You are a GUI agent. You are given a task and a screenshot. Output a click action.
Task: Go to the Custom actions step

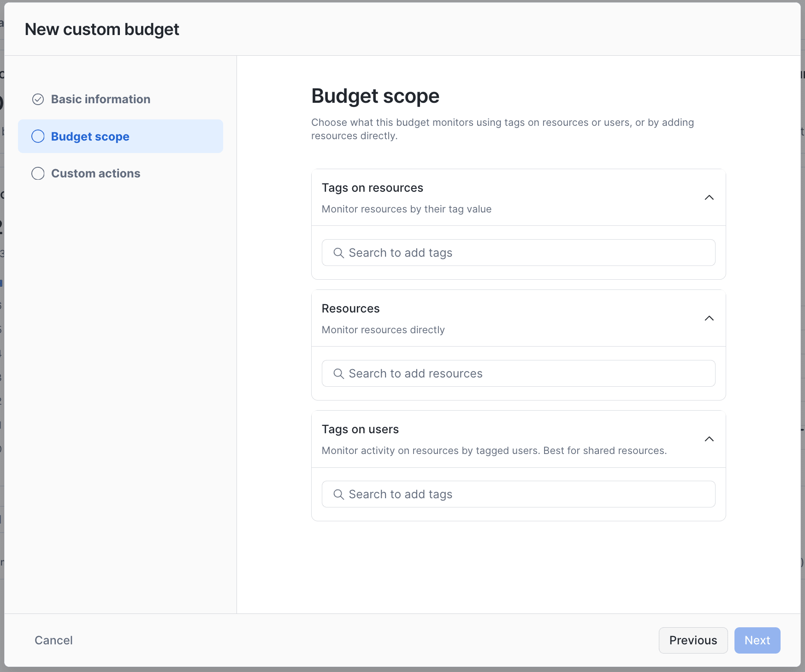[x=120, y=173]
